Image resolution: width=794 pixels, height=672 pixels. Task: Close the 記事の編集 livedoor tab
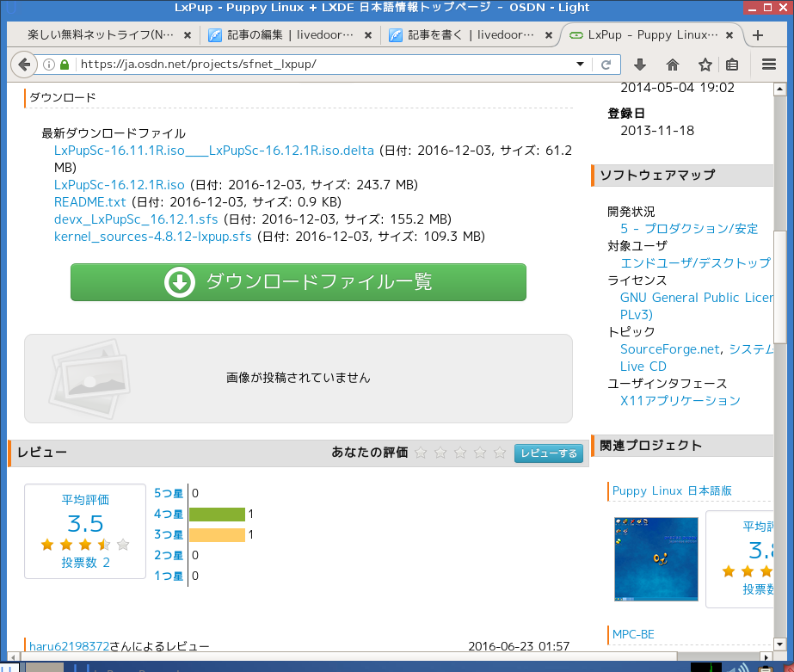(x=368, y=35)
